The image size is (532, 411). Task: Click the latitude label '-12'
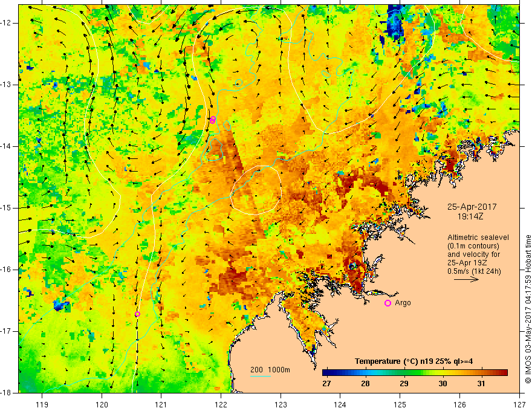(x=7, y=23)
